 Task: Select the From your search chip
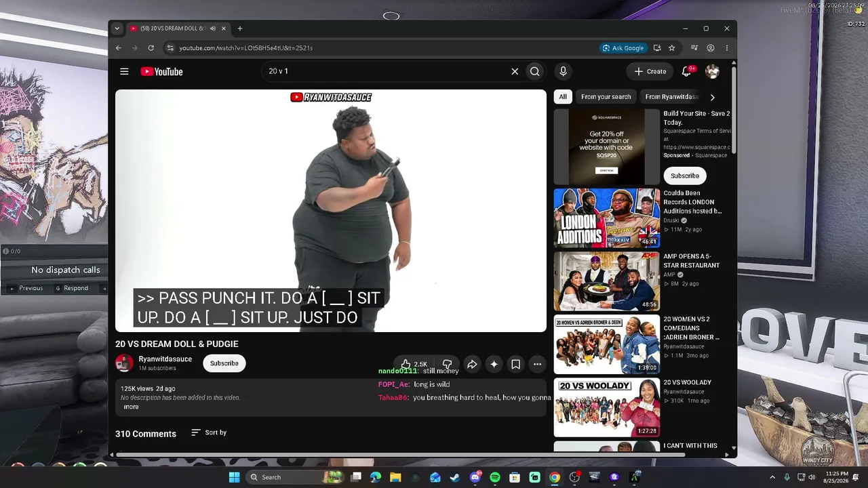coord(606,97)
